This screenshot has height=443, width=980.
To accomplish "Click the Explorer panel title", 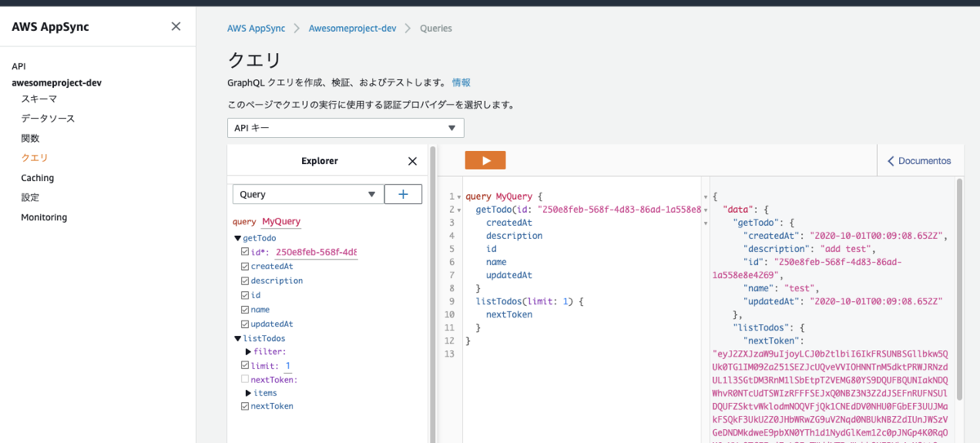I will [319, 162].
